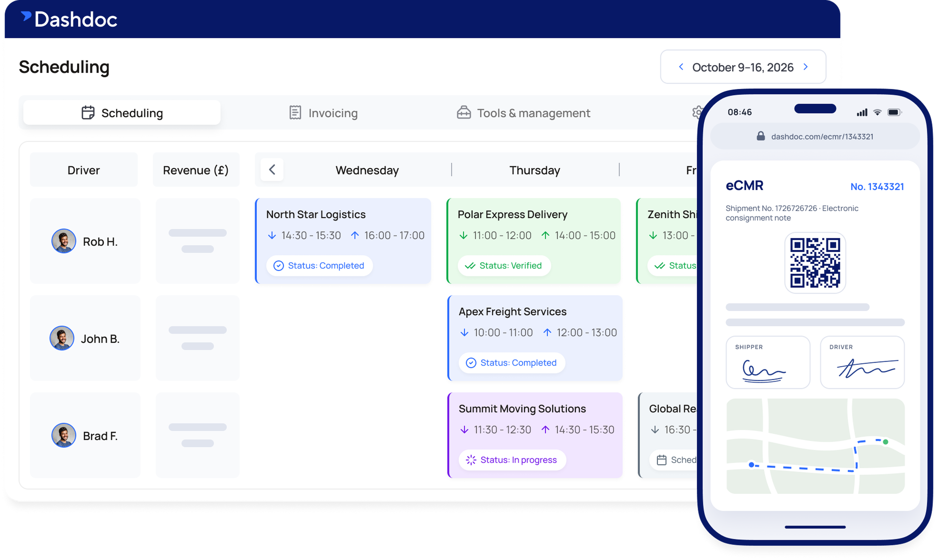Viewport: 938px width, 560px height.
Task: Open the North Star Logistics card
Action: [x=343, y=241]
